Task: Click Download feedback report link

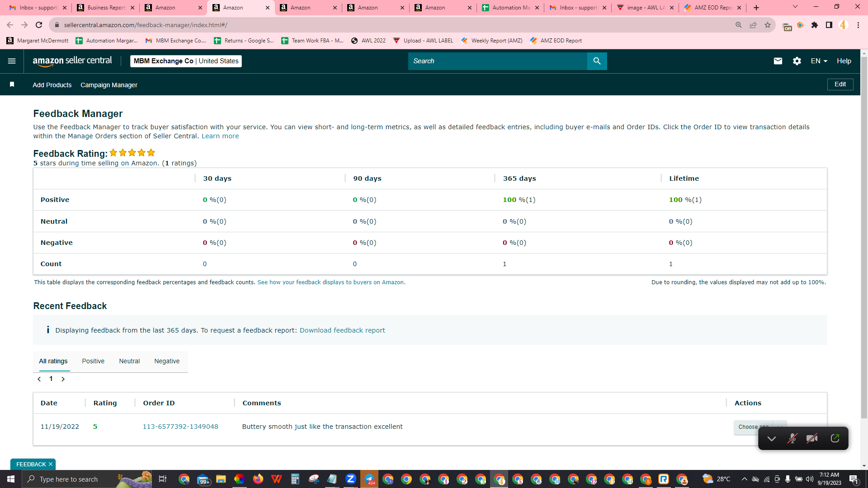Action: click(x=342, y=330)
